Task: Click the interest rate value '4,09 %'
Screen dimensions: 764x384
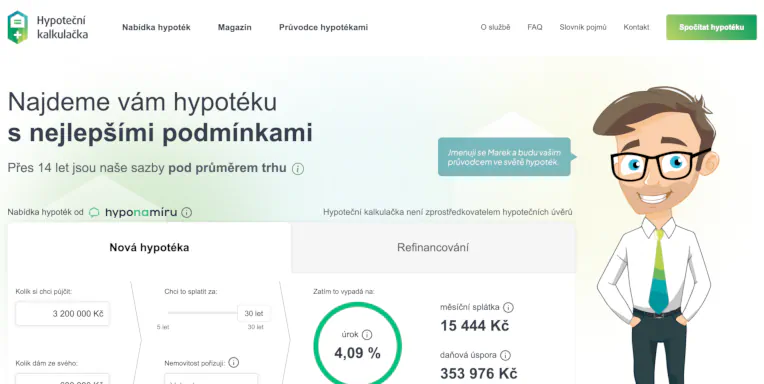Action: (x=357, y=353)
